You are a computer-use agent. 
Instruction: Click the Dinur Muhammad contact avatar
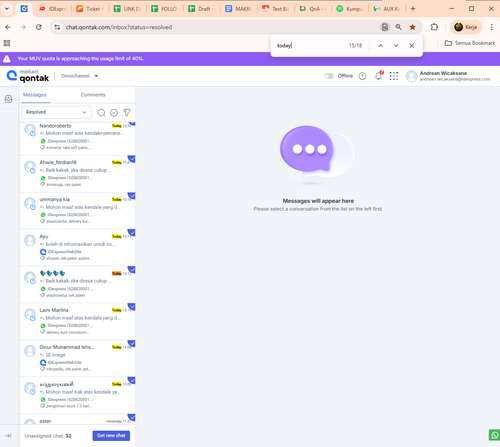[30, 351]
